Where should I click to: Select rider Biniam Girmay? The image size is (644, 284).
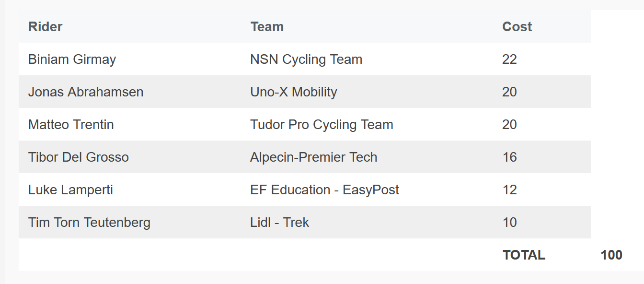point(72,59)
